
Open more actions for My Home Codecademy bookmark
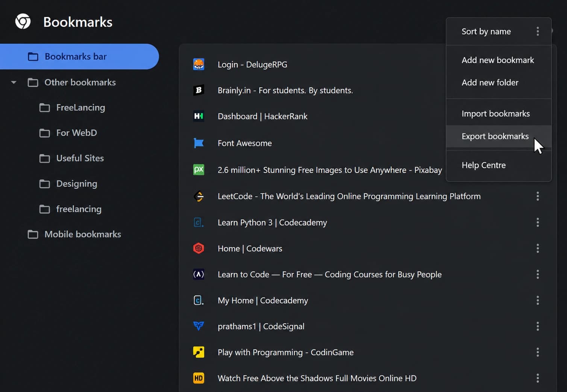[x=538, y=300]
